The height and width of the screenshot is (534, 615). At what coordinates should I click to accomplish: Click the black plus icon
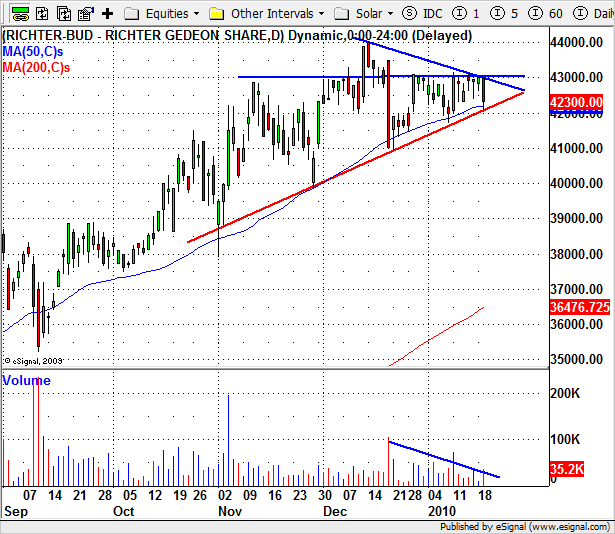107,14
